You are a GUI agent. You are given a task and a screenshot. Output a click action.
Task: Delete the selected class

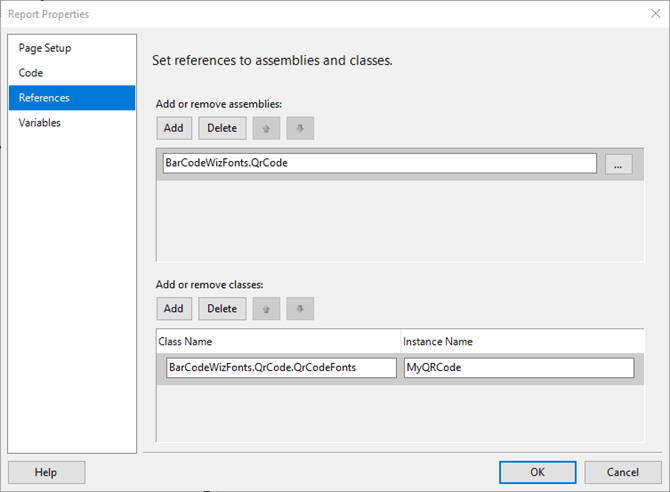pyautogui.click(x=222, y=309)
